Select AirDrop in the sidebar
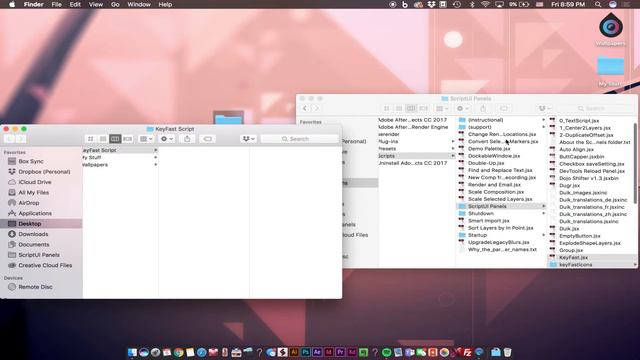The width and height of the screenshot is (640, 360). coord(29,203)
